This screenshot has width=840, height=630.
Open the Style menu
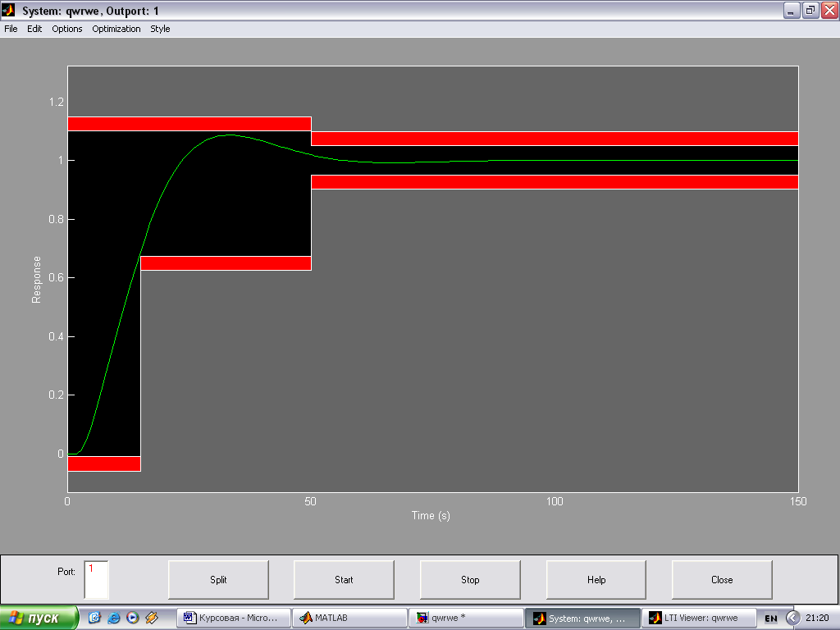[160, 29]
